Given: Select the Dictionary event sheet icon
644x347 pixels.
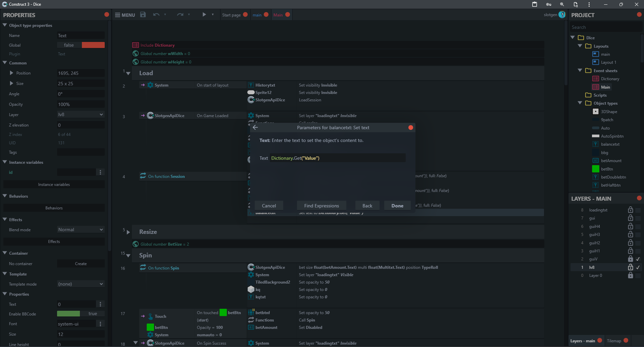Looking at the screenshot, I should tap(596, 79).
